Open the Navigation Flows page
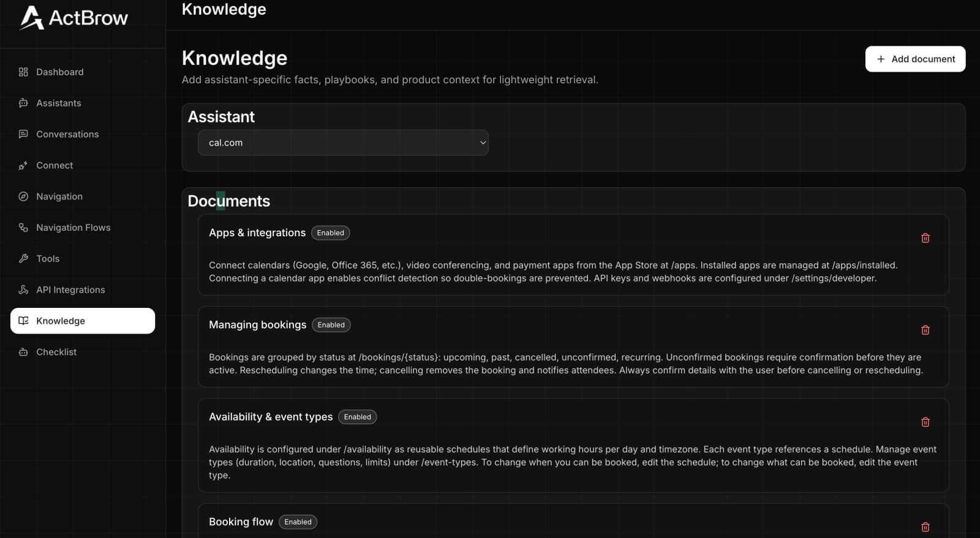980x538 pixels. pos(83,228)
